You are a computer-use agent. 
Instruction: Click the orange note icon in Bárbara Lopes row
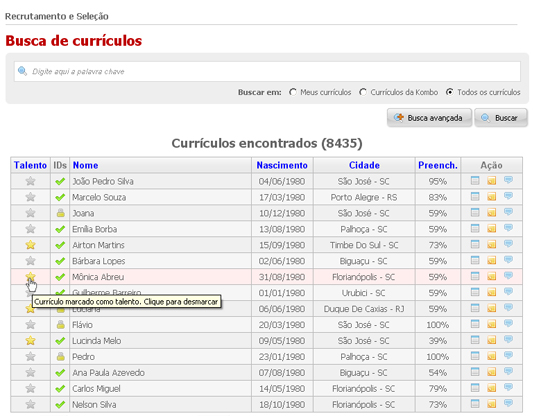coord(491,260)
